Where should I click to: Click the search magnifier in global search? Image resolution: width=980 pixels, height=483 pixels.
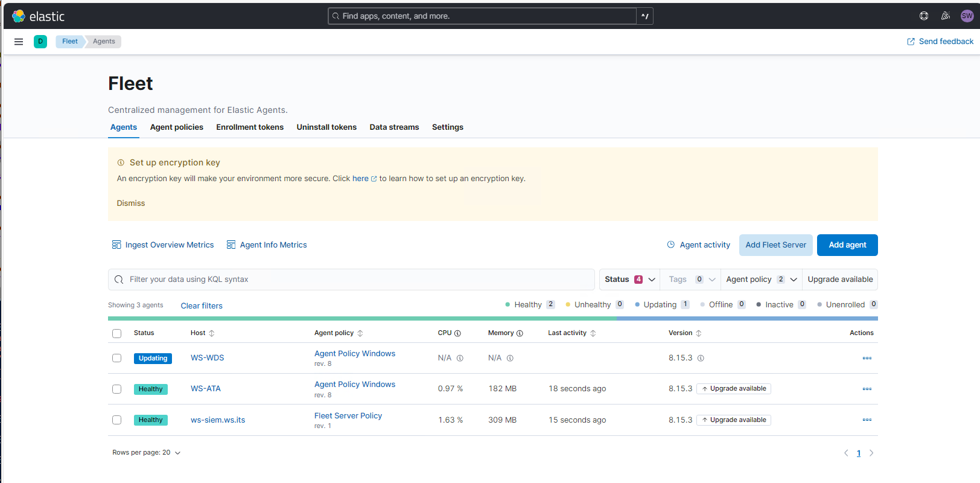[336, 16]
